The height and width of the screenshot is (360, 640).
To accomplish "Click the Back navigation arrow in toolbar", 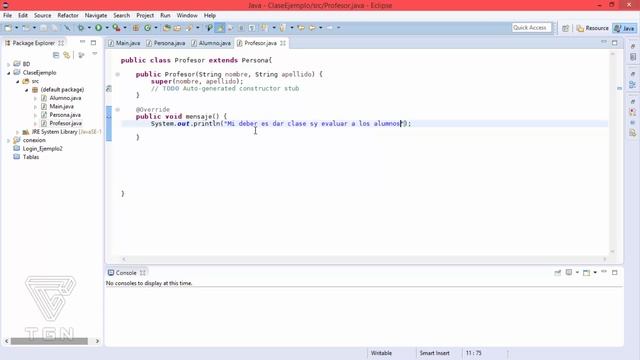I will [312, 28].
